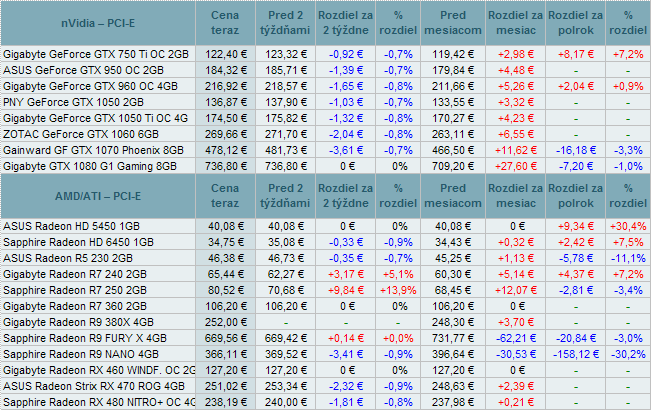Select the price 216,92 €

[x=225, y=86]
